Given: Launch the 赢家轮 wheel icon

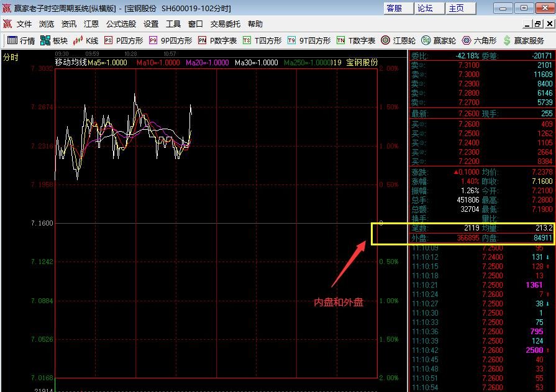Looking at the screenshot, I should 426,40.
